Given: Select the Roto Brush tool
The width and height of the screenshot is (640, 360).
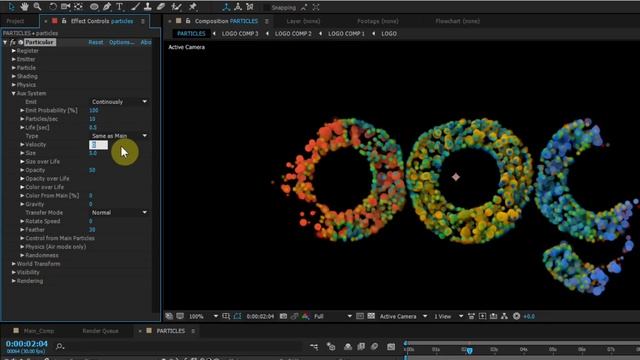Looking at the screenshot, I should pyautogui.click(x=176, y=7).
